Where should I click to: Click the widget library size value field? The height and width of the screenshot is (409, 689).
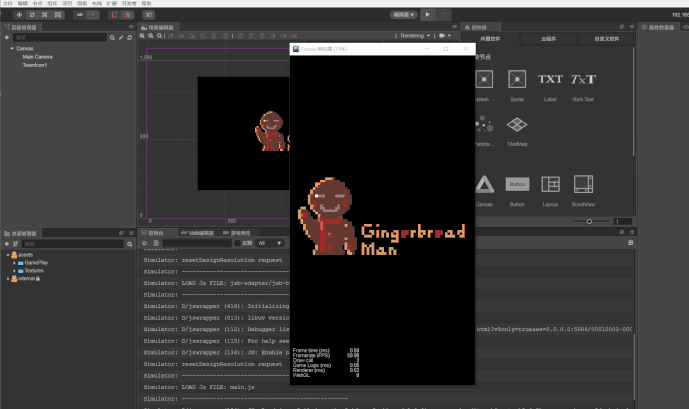coord(623,221)
